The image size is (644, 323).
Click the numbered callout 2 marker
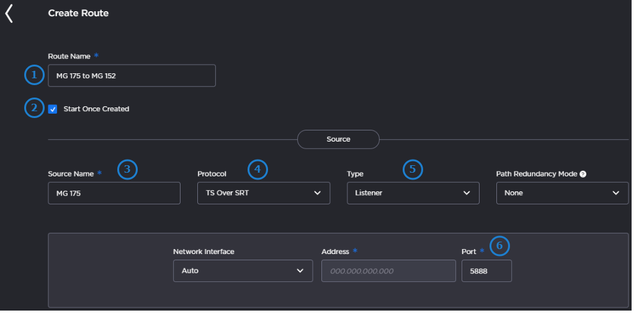[34, 108]
